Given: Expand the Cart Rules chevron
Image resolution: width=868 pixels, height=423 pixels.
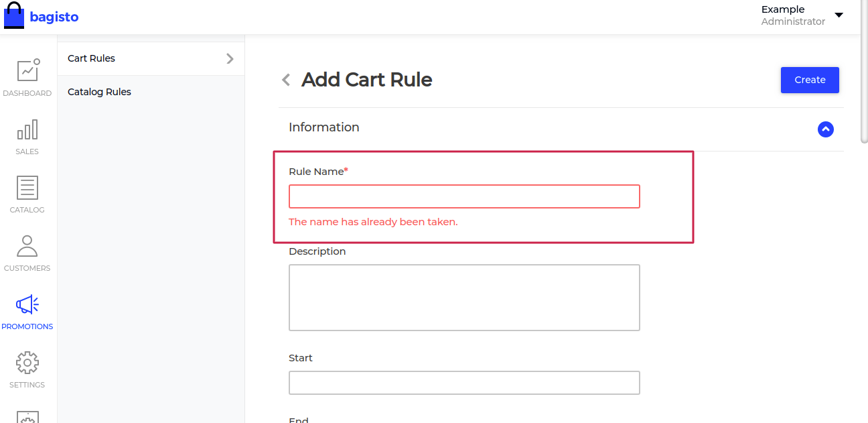Looking at the screenshot, I should [230, 58].
